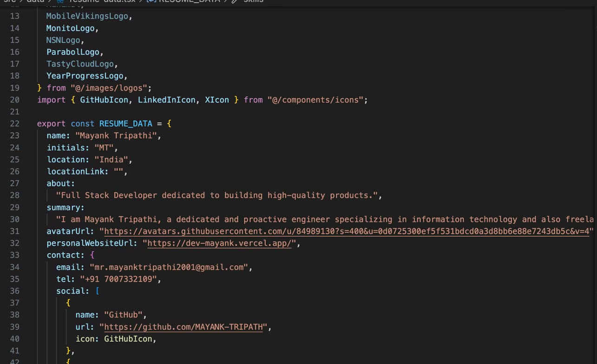The height and width of the screenshot is (364, 597).
Task: Click line number 22 in gutter
Action: click(x=14, y=123)
